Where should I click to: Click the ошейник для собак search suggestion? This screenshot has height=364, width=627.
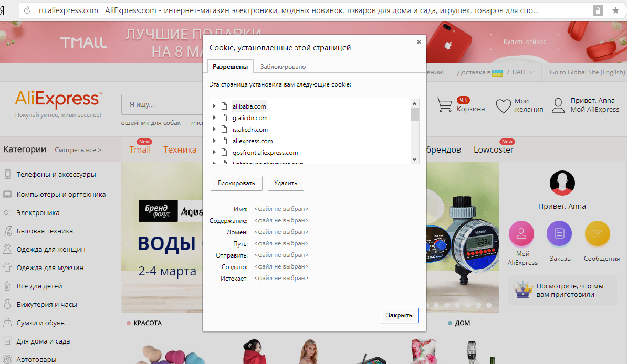(x=151, y=123)
